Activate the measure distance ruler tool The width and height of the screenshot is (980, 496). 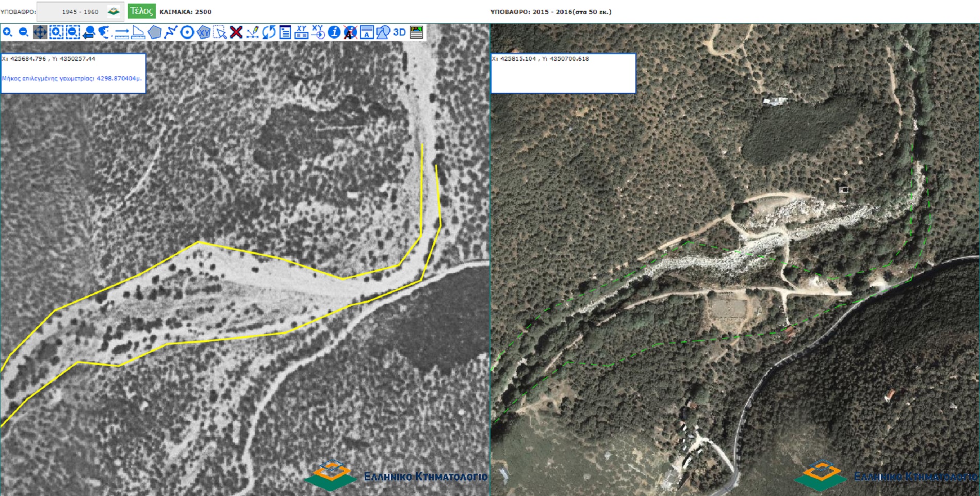(x=122, y=32)
